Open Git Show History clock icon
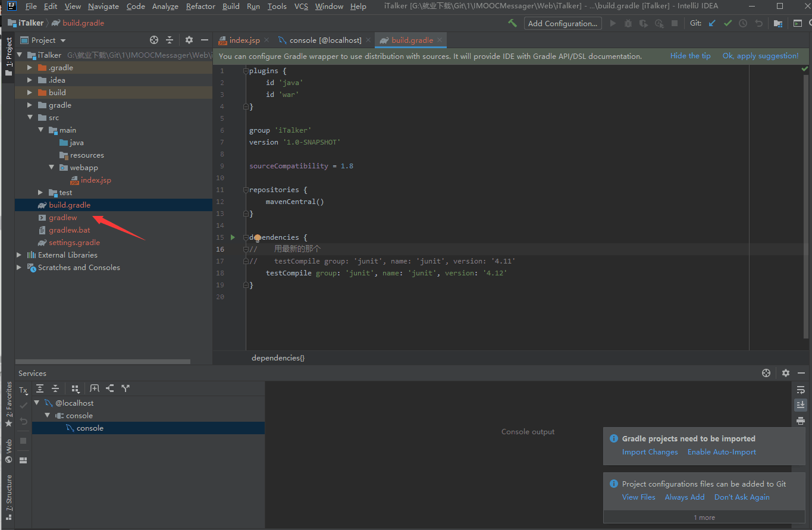Image resolution: width=812 pixels, height=530 pixels. click(x=743, y=23)
